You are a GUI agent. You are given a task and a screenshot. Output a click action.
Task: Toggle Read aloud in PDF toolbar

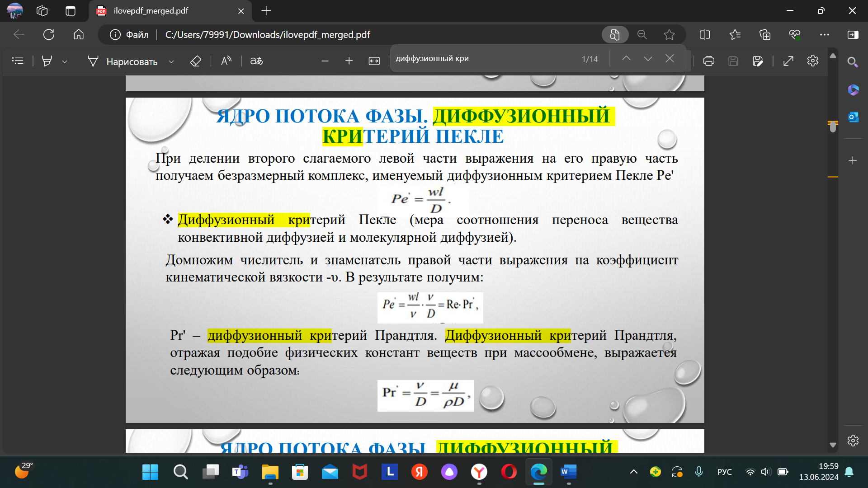coord(226,61)
